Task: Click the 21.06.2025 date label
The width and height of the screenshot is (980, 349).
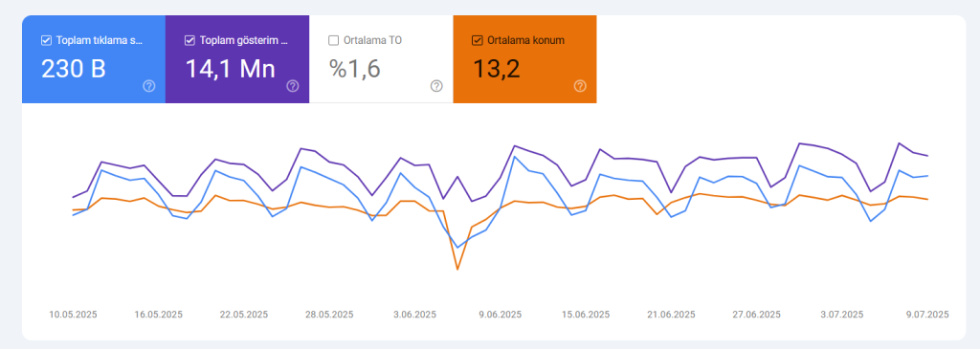Action: point(671,314)
